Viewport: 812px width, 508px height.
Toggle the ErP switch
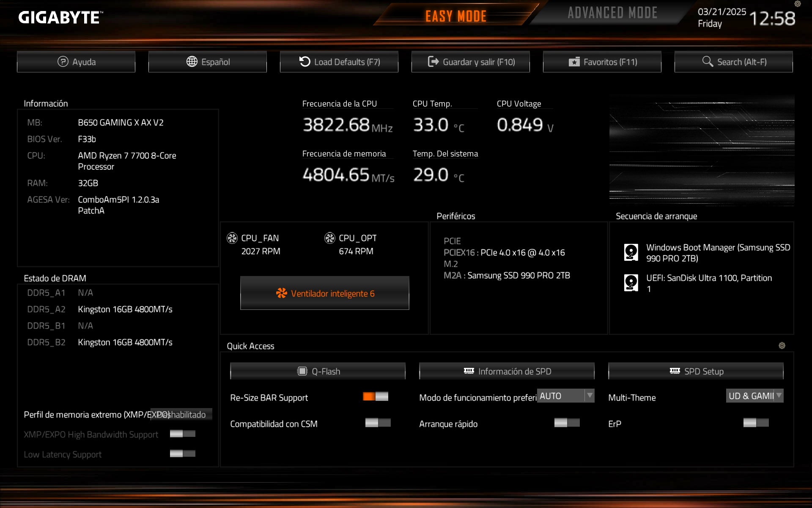click(756, 422)
